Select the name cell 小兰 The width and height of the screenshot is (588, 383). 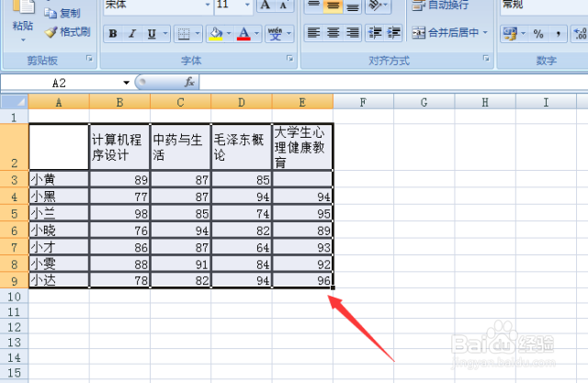click(59, 213)
